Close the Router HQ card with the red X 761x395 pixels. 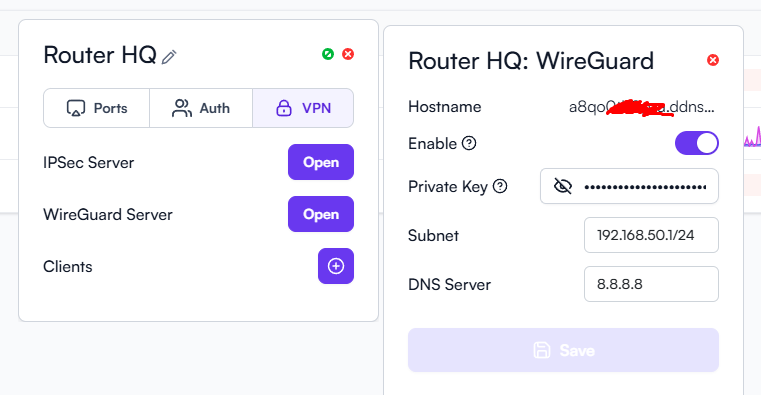348,54
